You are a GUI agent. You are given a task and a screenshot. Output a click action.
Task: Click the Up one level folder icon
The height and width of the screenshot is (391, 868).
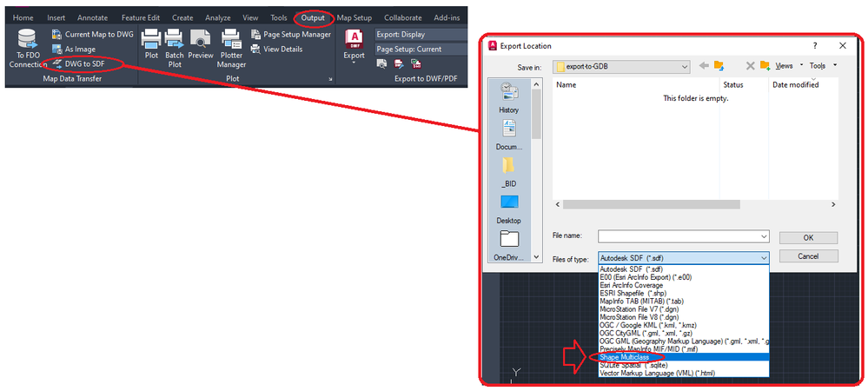pos(719,66)
